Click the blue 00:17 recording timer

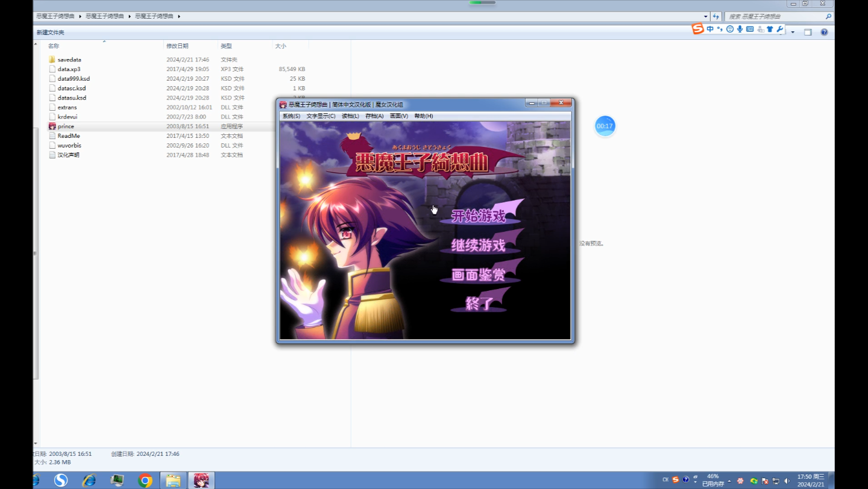click(605, 126)
